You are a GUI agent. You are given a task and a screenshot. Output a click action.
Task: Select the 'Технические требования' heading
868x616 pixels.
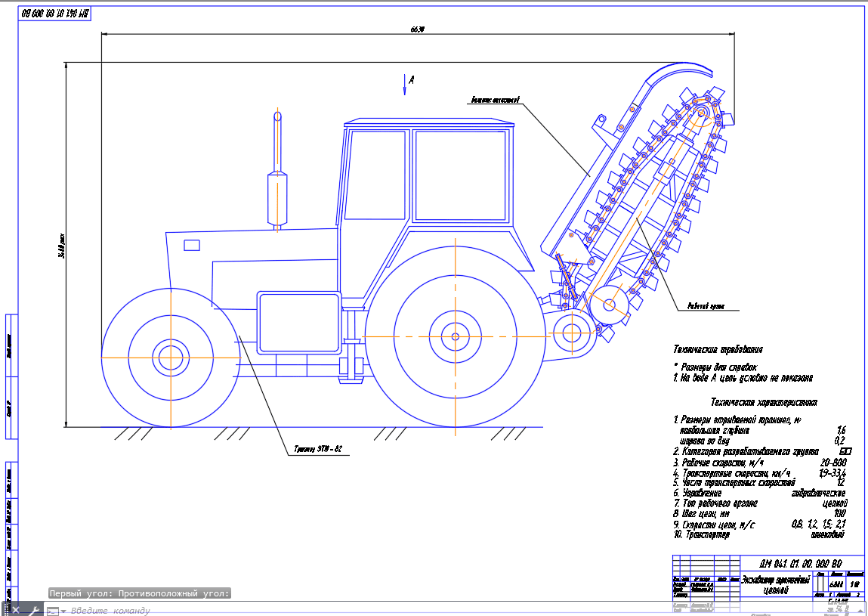[x=718, y=349]
